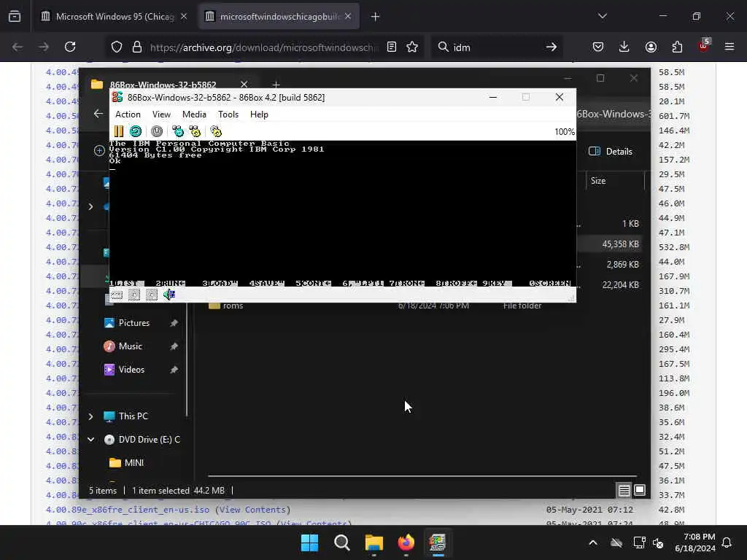The width and height of the screenshot is (747, 560).
Task: Open the Details pane in File Explorer
Action: pos(611,152)
